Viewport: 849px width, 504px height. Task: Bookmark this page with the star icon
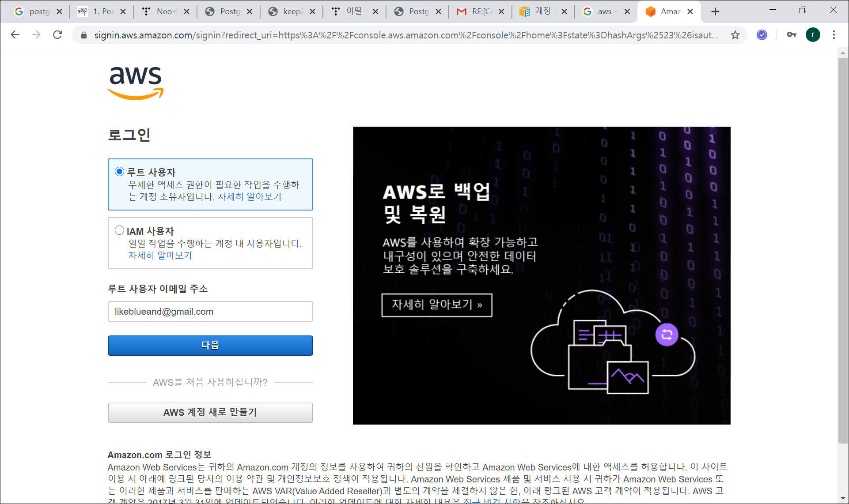pos(735,35)
